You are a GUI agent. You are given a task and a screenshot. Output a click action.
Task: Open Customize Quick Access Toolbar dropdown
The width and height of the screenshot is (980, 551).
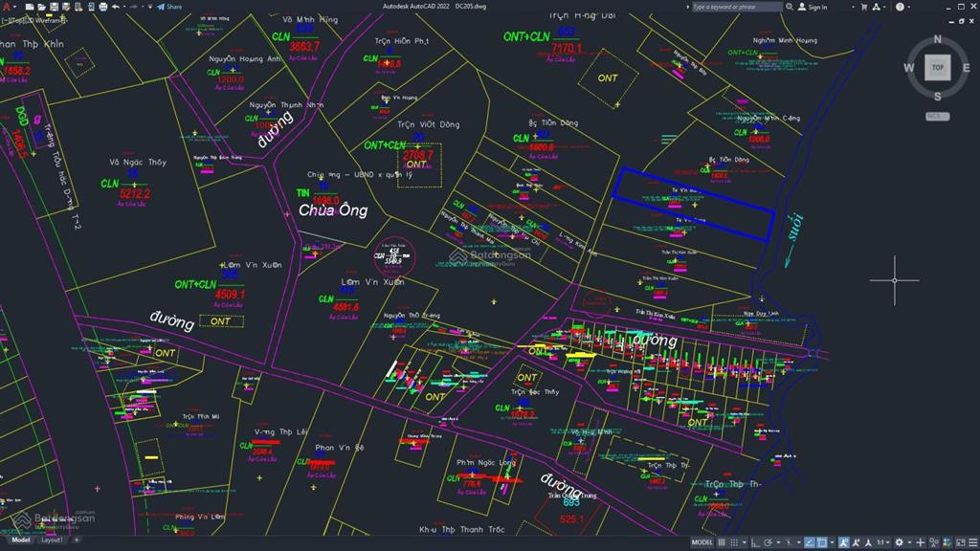150,7
